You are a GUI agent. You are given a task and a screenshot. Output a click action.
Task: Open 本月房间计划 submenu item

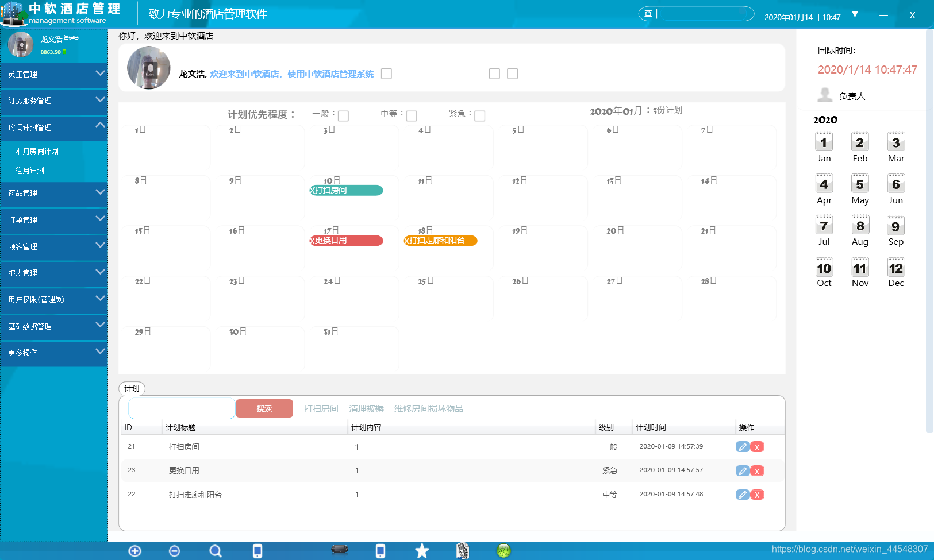click(x=37, y=151)
